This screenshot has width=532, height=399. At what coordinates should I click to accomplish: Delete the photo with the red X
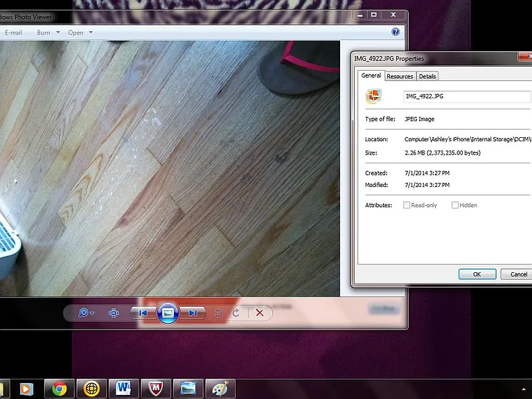(x=260, y=313)
